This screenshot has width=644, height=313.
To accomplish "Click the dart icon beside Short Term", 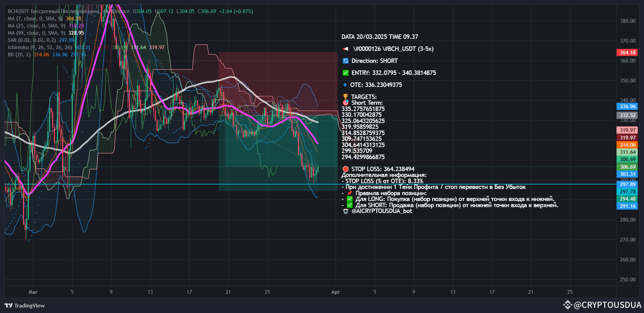I will (345, 102).
